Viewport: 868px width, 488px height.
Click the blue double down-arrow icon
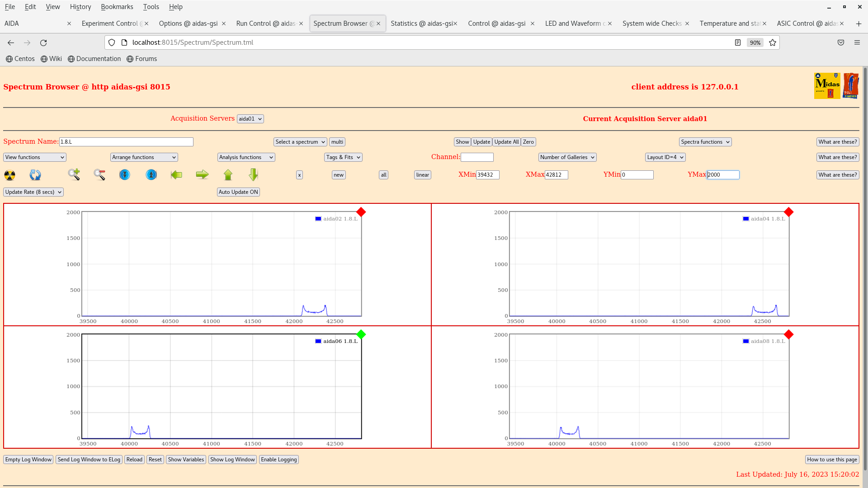point(125,174)
